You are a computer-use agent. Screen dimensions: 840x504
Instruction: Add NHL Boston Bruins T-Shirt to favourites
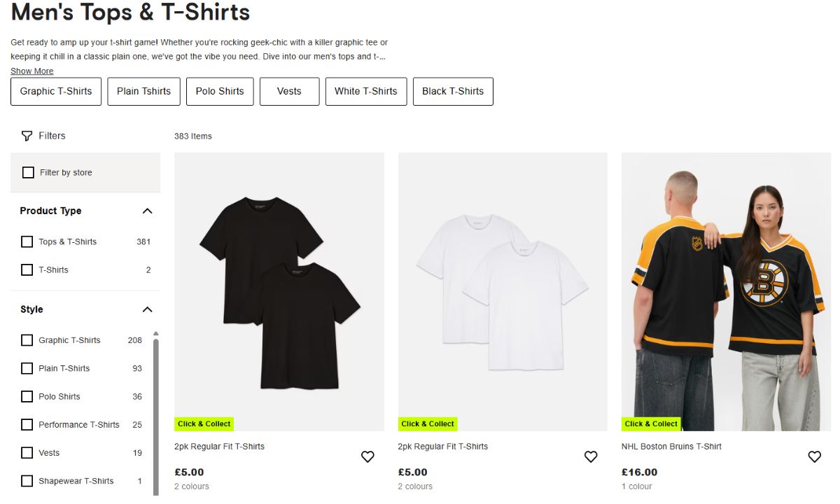click(x=814, y=456)
